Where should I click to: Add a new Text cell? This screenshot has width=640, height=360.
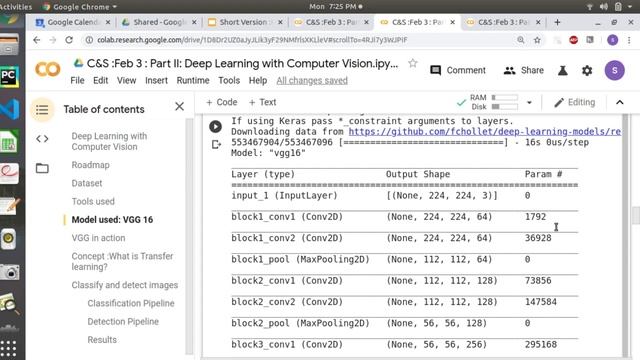[262, 102]
